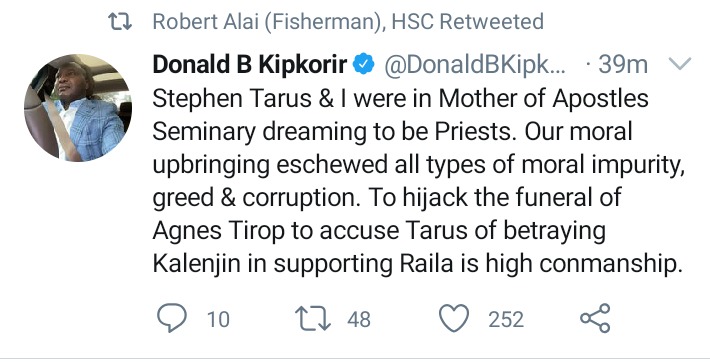Tap the retweet arrows icon below tweet
This screenshot has width=710, height=362.
313,319
